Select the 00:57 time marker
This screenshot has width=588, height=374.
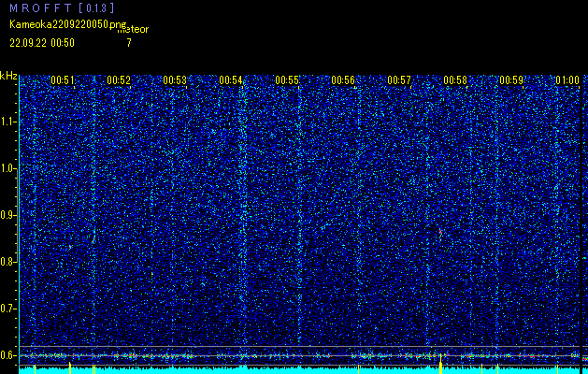(x=399, y=80)
